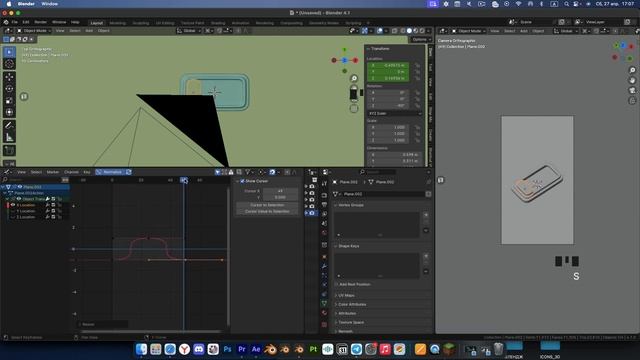Screen dimensions: 640x360
Task: Open the Object Data green triangle tab
Action: tap(324, 303)
